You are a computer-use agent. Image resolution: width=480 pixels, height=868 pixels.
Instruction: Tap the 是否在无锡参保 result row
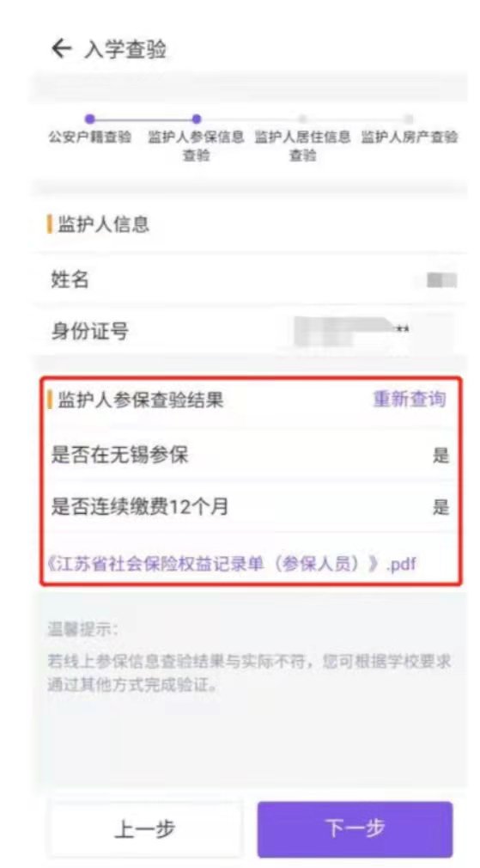250,455
